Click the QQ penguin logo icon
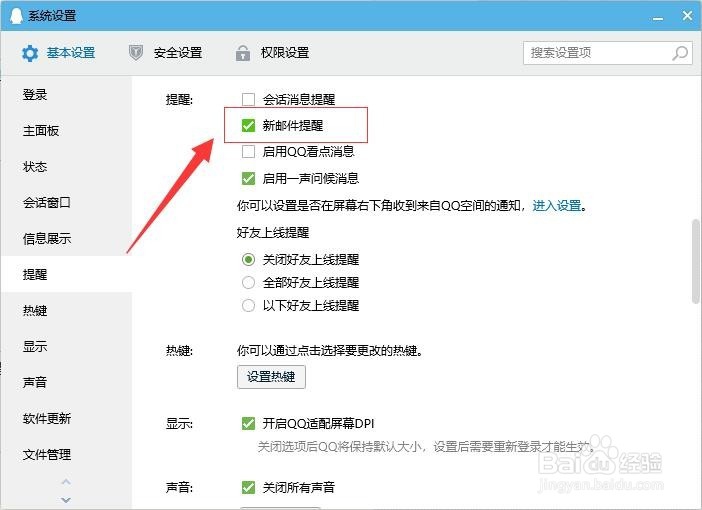Image resolution: width=702 pixels, height=510 pixels. tap(16, 16)
